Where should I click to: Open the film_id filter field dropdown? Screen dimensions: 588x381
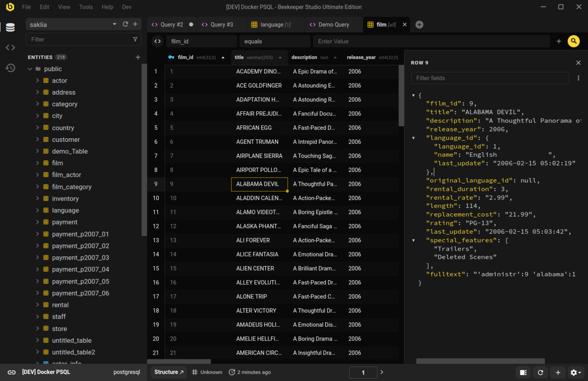click(202, 41)
